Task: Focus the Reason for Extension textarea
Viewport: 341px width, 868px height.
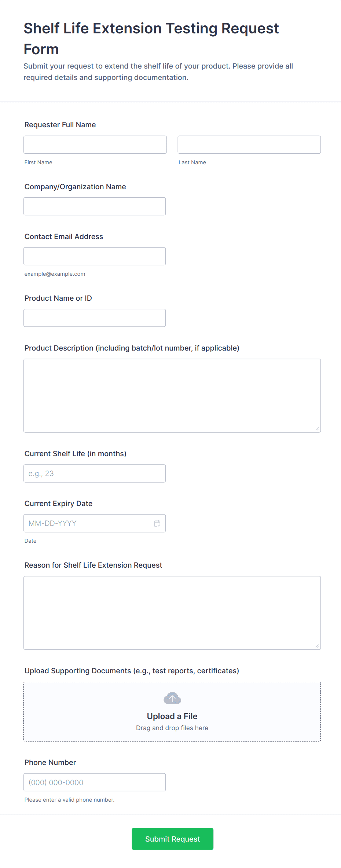Action: tap(172, 612)
